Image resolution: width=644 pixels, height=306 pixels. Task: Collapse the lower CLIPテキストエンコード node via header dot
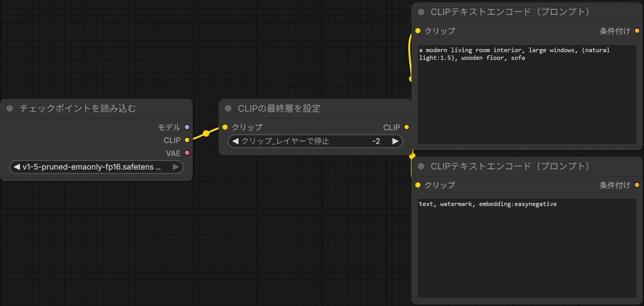[421, 166]
